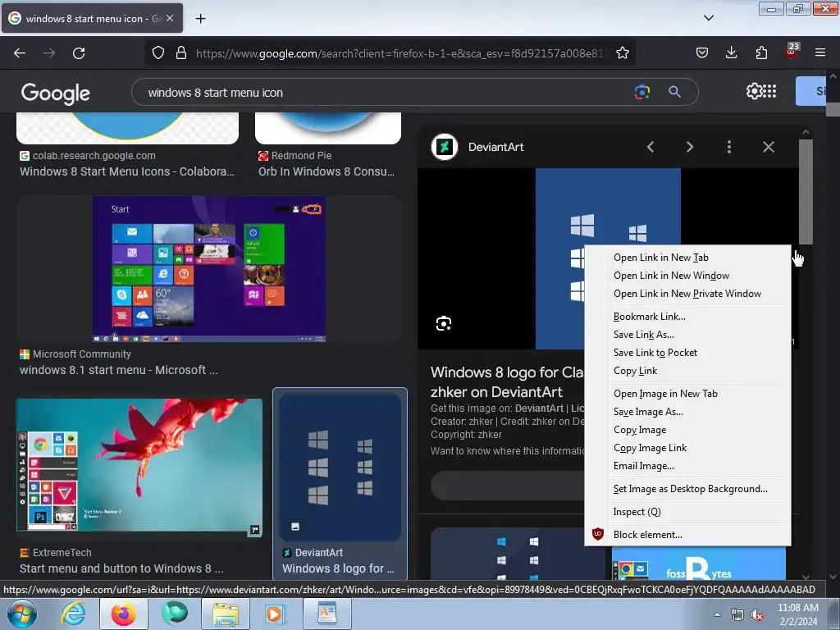
Task: Choose Inspect (Q)
Action: pyautogui.click(x=688, y=512)
